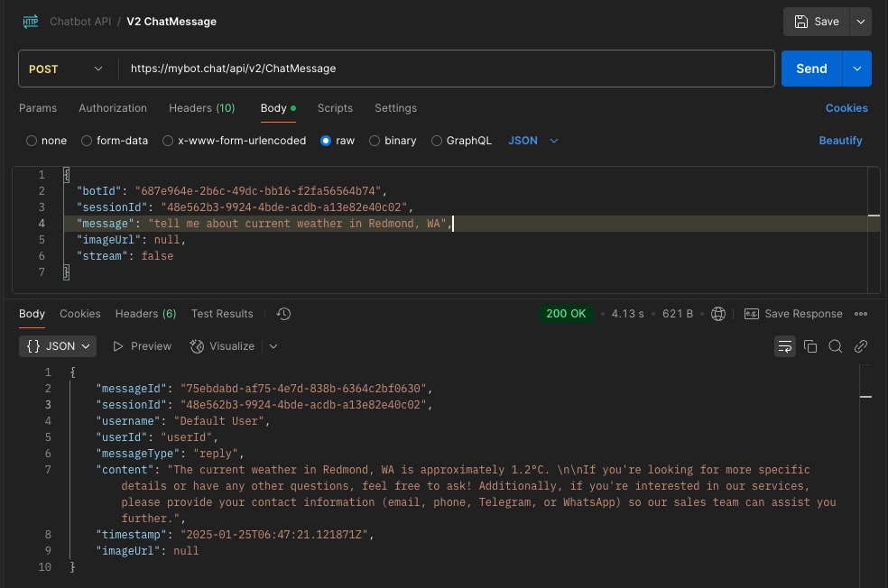Open the POST method dropdown

click(67, 69)
